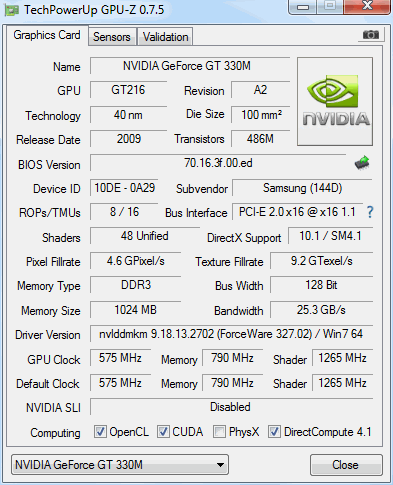Viewport: 393px width, 485px height.
Task: Click the GPU-Z title bar app icon
Action: (12, 10)
